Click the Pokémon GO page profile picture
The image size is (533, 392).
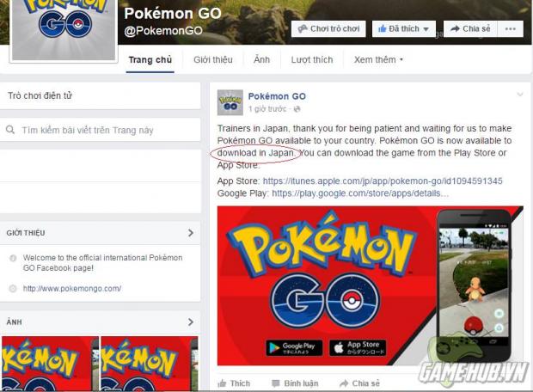tap(64, 30)
